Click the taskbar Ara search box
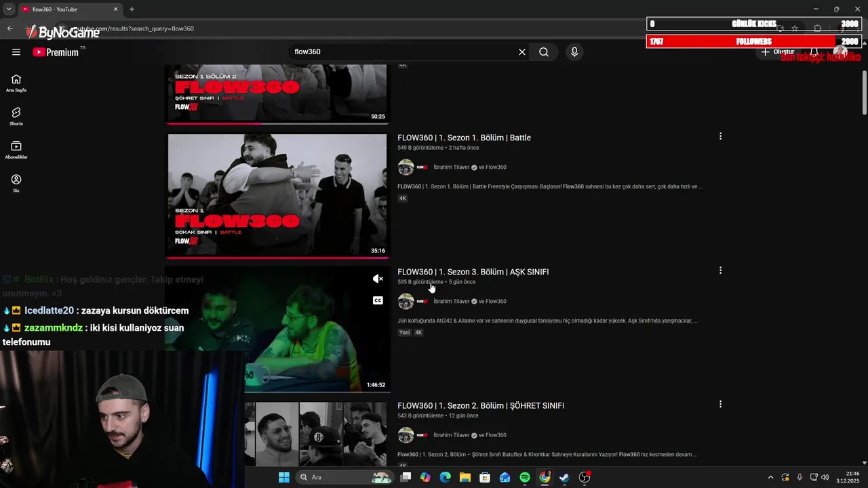This screenshot has width=868, height=488. tap(344, 477)
